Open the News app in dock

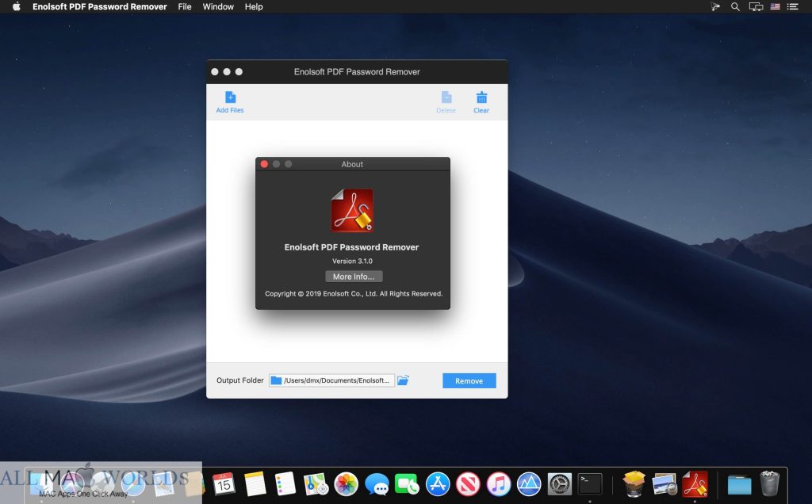(x=468, y=484)
